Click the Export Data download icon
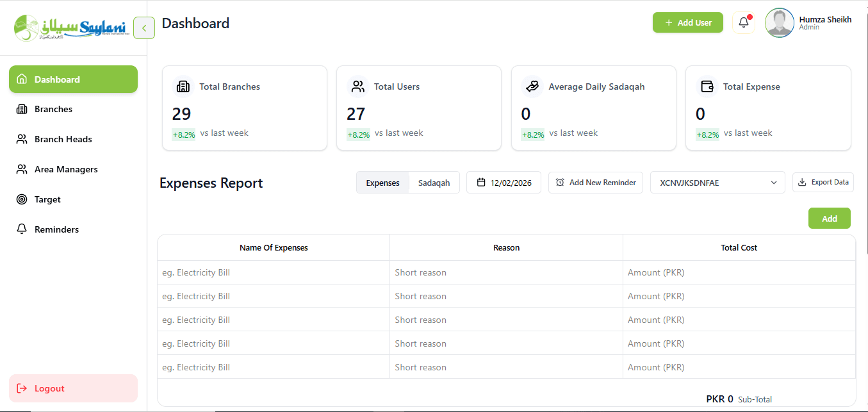Screen dimensions: 868x412 803,182
